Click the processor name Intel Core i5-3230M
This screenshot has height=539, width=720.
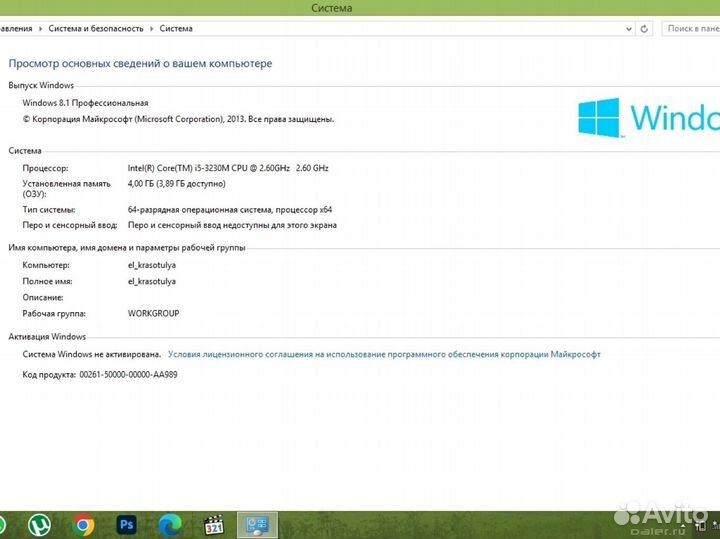208,168
